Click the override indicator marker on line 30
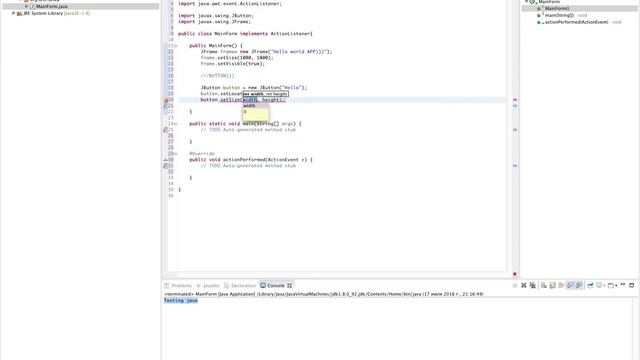The width and height of the screenshot is (640, 360). pyautogui.click(x=165, y=160)
